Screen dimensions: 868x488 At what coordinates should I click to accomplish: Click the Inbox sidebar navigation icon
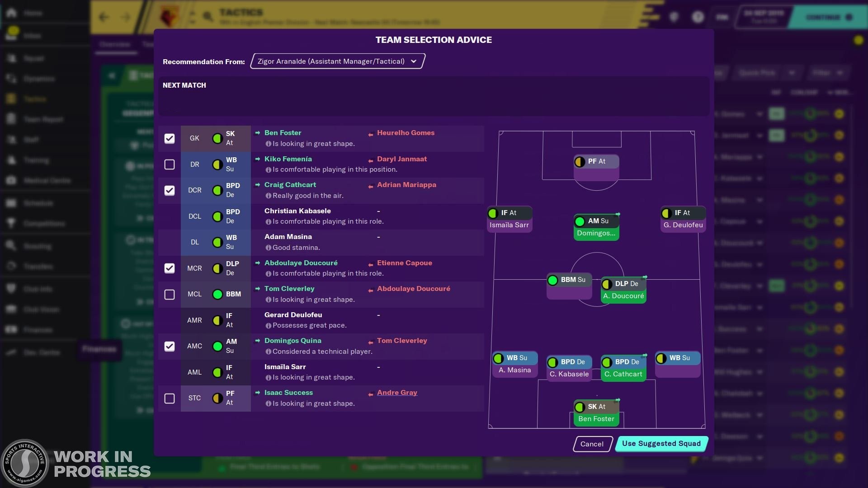[13, 36]
